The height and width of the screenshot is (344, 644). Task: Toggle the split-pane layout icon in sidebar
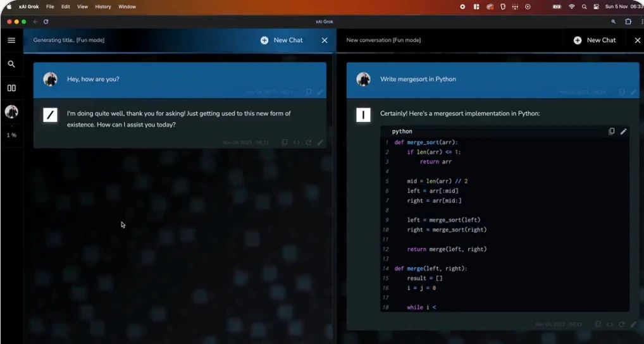coord(11,88)
